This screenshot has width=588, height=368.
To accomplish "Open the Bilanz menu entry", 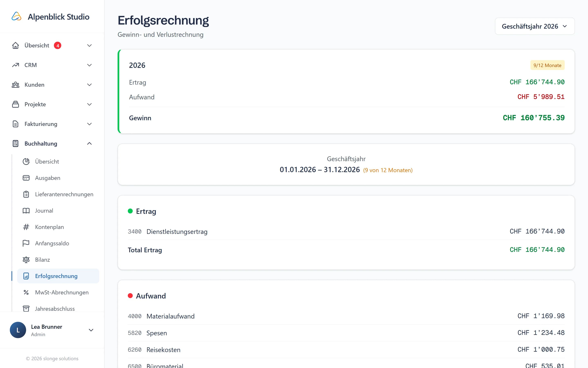I will point(58,260).
